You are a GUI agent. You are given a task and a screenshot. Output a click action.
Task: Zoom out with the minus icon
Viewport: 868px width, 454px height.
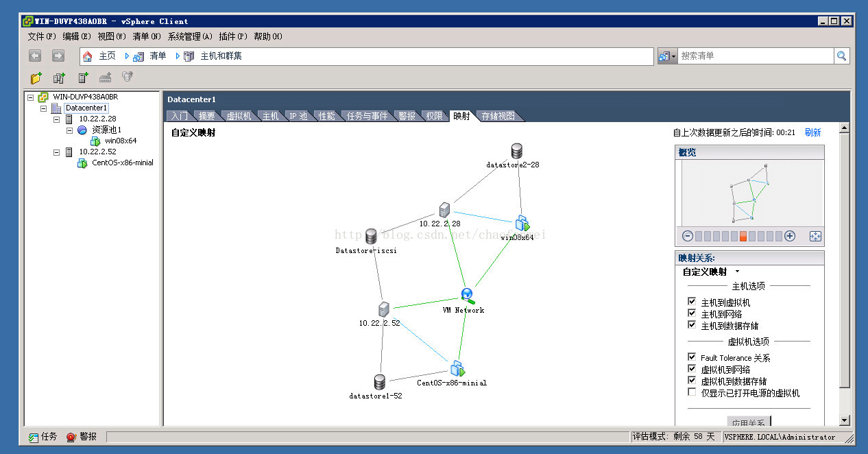[688, 236]
